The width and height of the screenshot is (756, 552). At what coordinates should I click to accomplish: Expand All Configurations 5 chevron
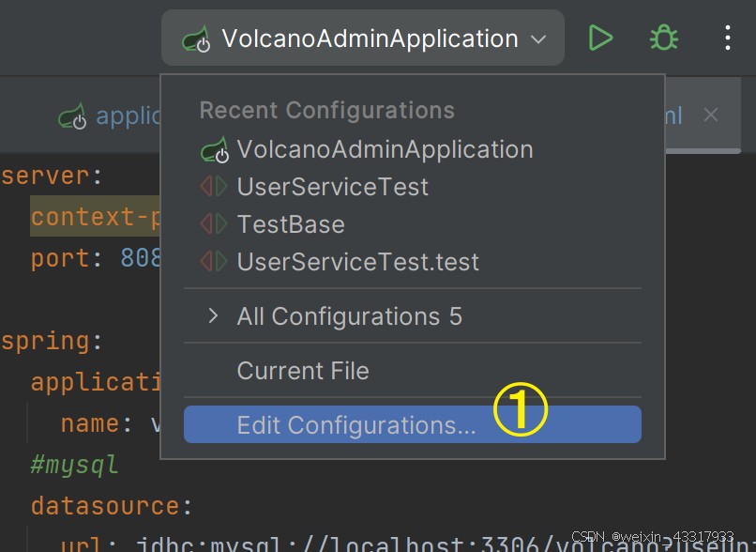[x=213, y=316]
